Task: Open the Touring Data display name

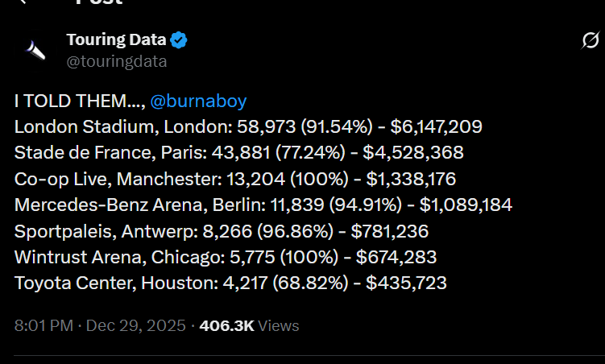Action: point(116,39)
